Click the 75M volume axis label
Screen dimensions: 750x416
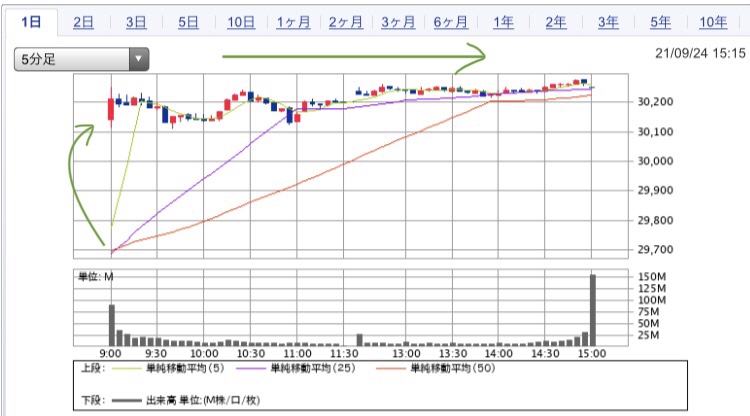tap(649, 312)
